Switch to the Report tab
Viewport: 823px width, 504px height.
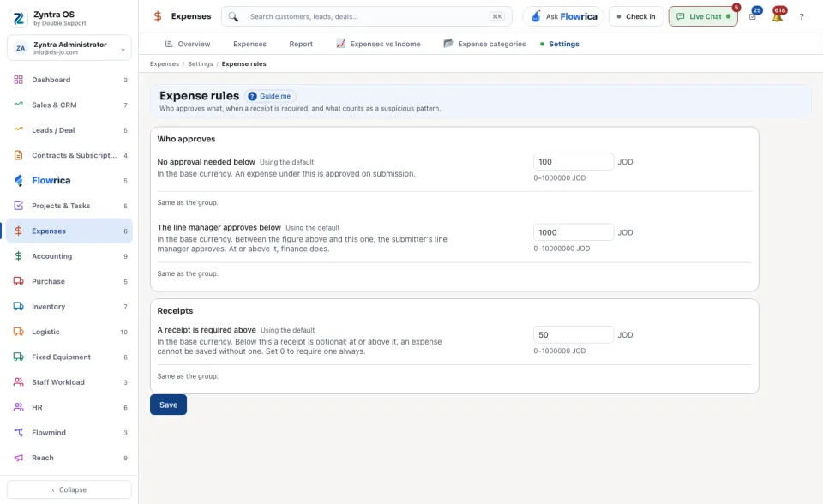coord(301,44)
